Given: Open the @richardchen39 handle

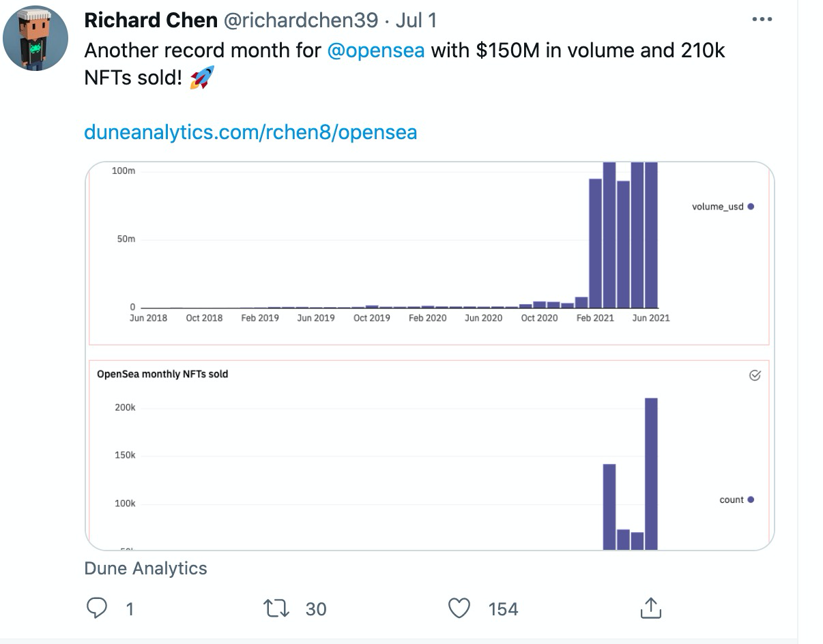Looking at the screenshot, I should tap(300, 20).
